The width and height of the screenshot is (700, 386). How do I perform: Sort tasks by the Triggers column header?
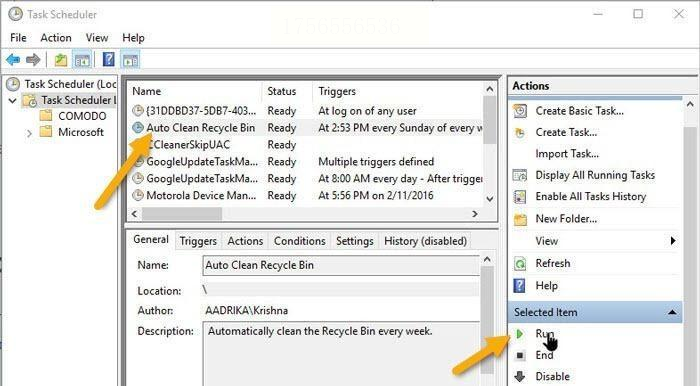[398, 91]
